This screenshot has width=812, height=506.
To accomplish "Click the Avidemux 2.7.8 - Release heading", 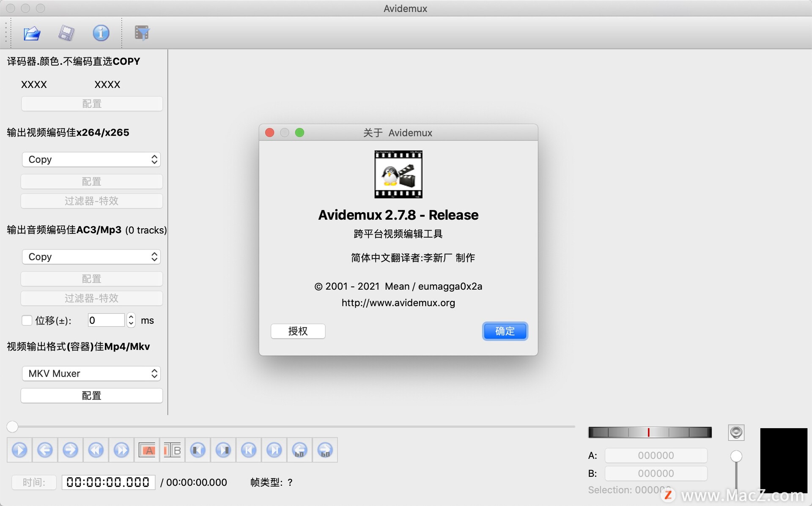I will (398, 215).
